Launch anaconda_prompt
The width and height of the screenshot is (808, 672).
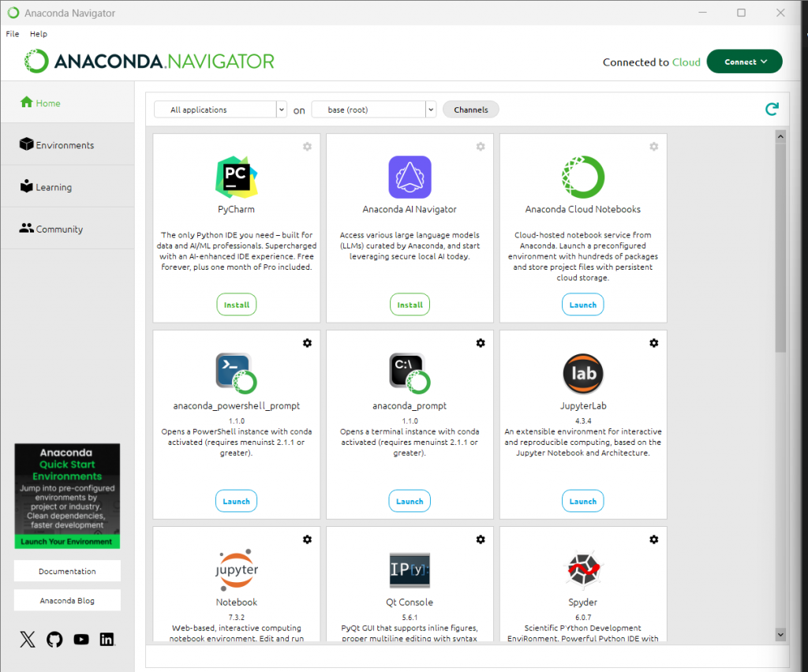point(410,501)
